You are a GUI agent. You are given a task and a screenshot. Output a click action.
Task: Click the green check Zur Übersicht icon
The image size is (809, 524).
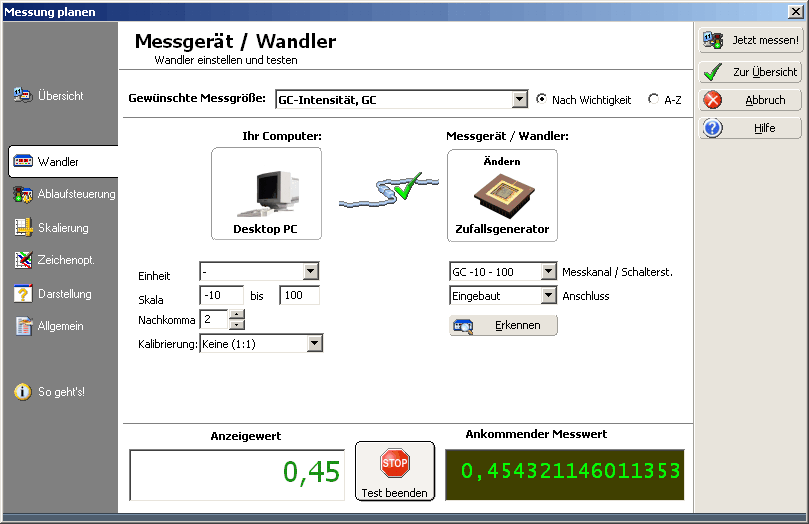(x=713, y=72)
